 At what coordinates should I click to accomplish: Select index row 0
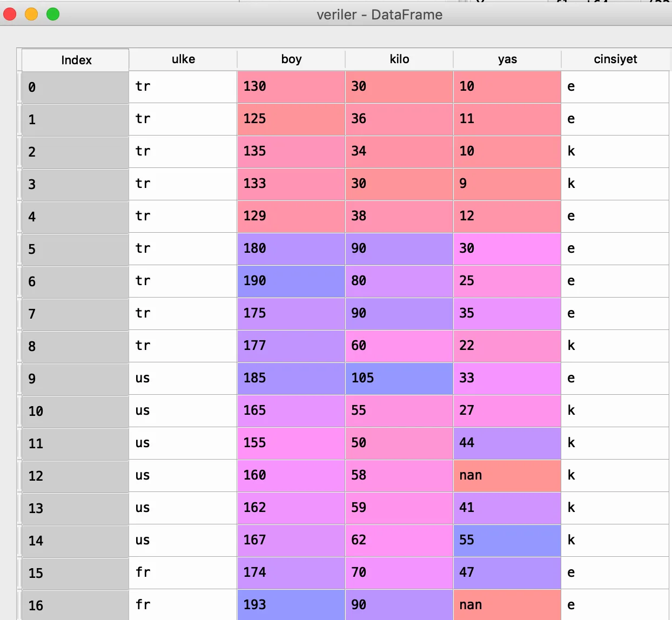tap(75, 87)
